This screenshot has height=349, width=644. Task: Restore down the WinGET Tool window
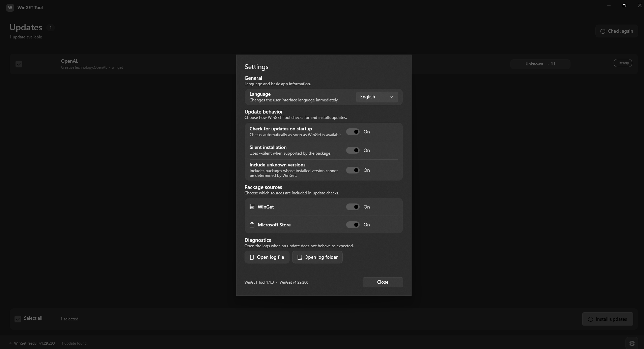[x=624, y=5]
